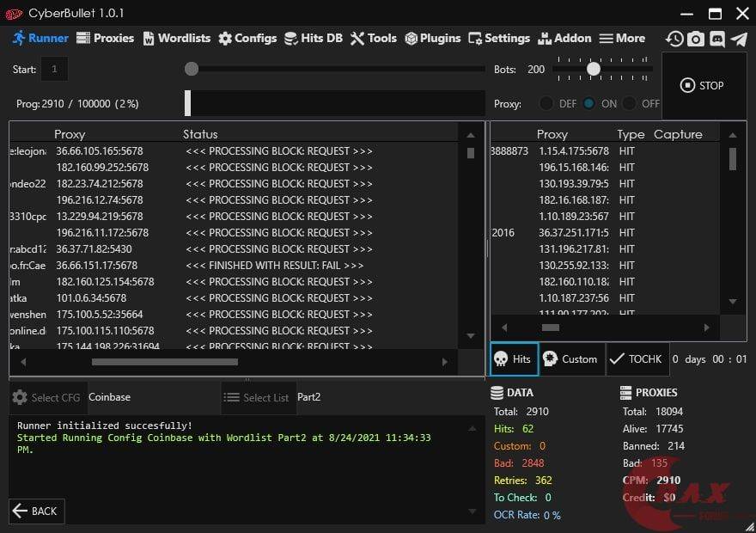The height and width of the screenshot is (533, 756).
Task: Select the ON proxy radio option
Action: [589, 103]
